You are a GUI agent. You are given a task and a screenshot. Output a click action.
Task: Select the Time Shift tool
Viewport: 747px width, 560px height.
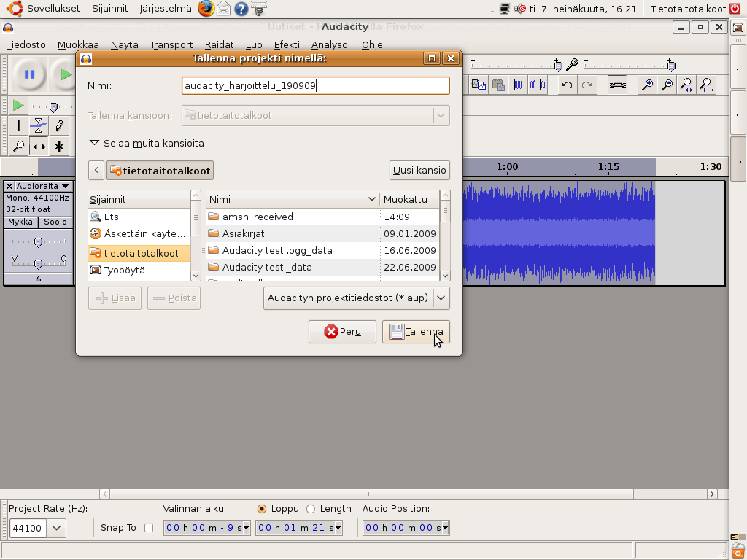(x=39, y=146)
